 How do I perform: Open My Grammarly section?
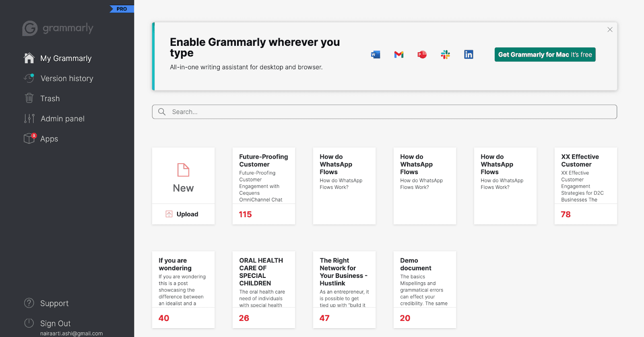[x=66, y=58]
